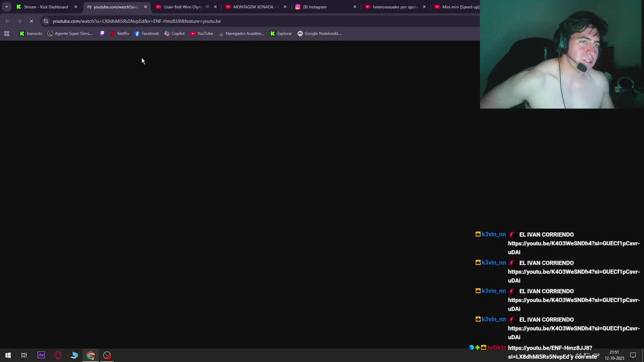Open the Facebook bookmark
The height and width of the screenshot is (362, 644).
coord(146,34)
